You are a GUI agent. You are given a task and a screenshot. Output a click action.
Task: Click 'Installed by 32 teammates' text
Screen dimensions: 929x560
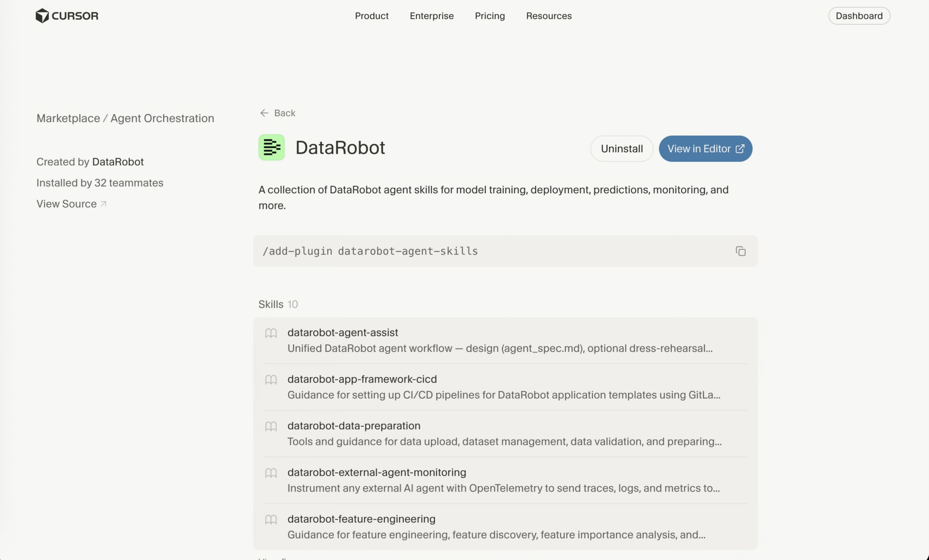100,183
